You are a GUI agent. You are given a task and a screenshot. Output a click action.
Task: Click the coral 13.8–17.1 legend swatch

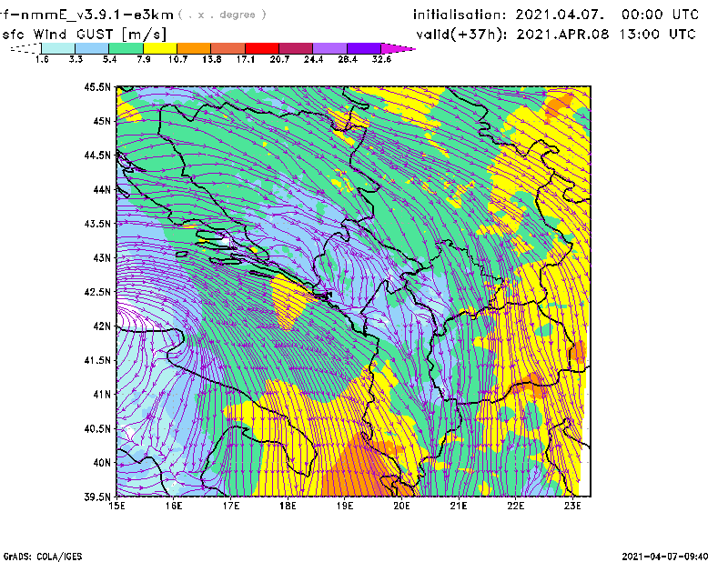coord(228,48)
